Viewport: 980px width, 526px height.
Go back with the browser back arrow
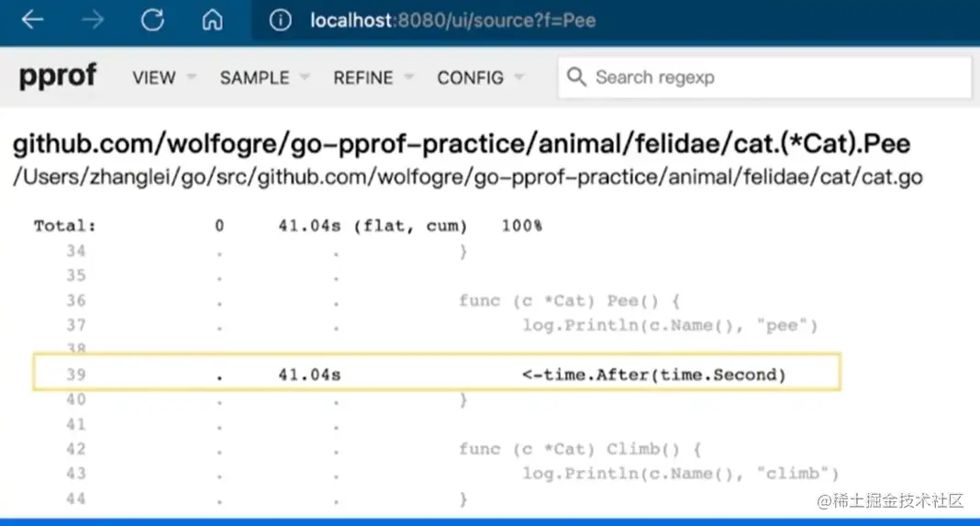pyautogui.click(x=32, y=20)
